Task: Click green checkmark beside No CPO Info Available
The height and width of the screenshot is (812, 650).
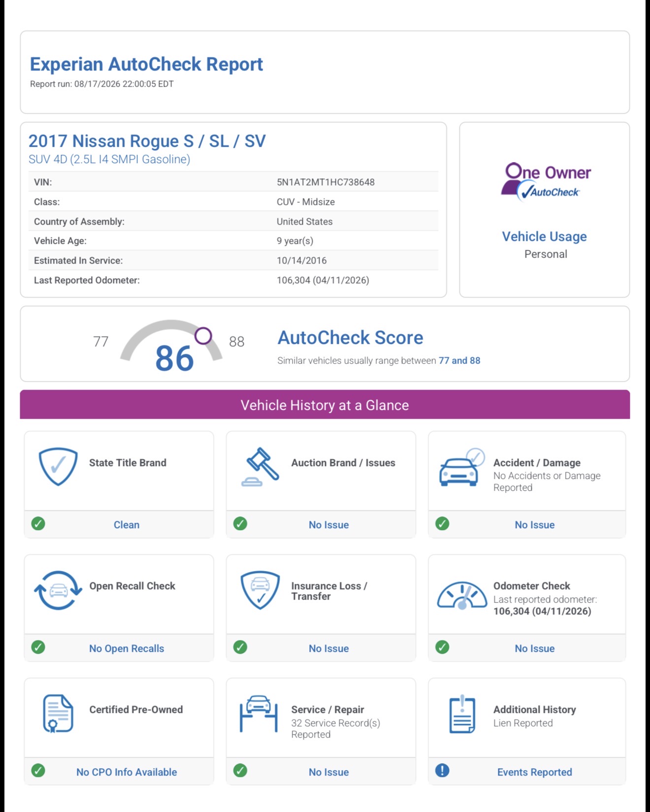Action: 38,770
